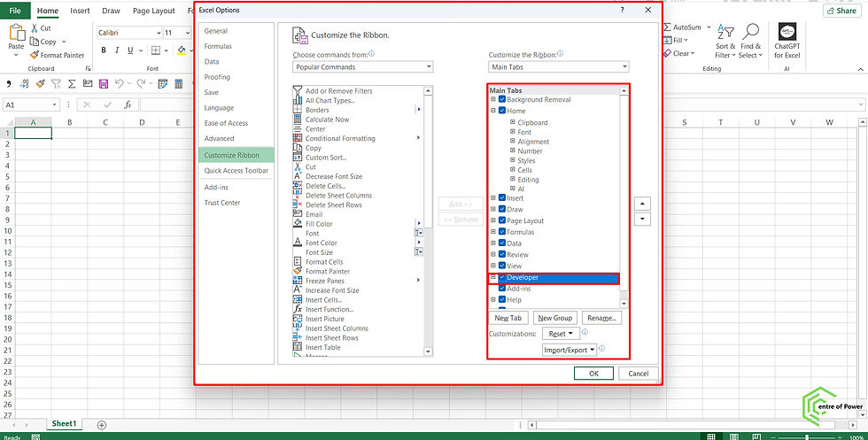This screenshot has width=868, height=440.
Task: Open the Customize Ribbon options category
Action: 236,155
